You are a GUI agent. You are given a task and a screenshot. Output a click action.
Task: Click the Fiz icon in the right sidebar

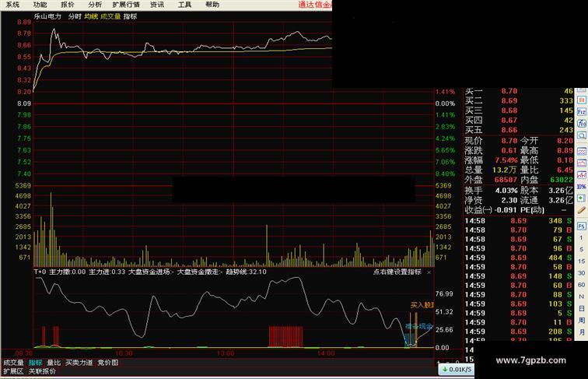click(582, 112)
